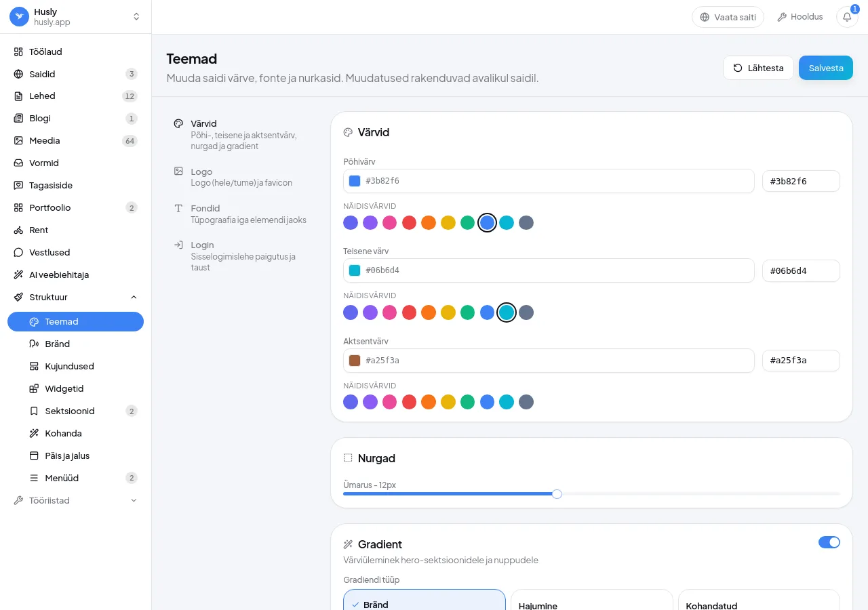Open the Hooldus maintenance link
The image size is (868, 610).
pos(800,17)
